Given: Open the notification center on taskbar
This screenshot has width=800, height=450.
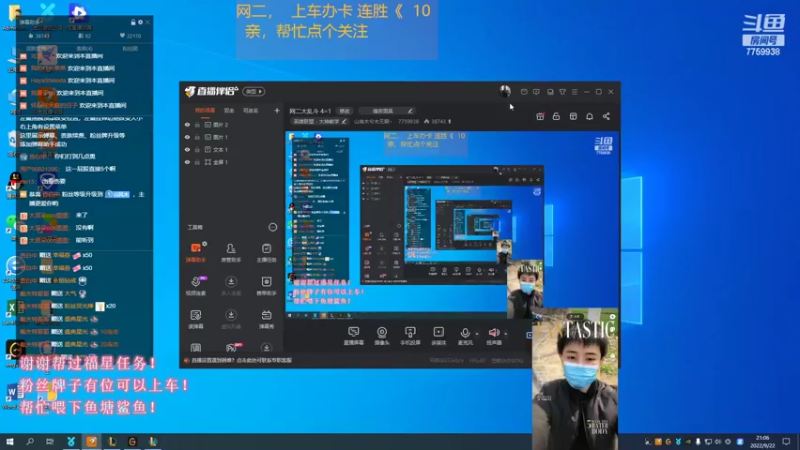Looking at the screenshot, I should [x=786, y=441].
